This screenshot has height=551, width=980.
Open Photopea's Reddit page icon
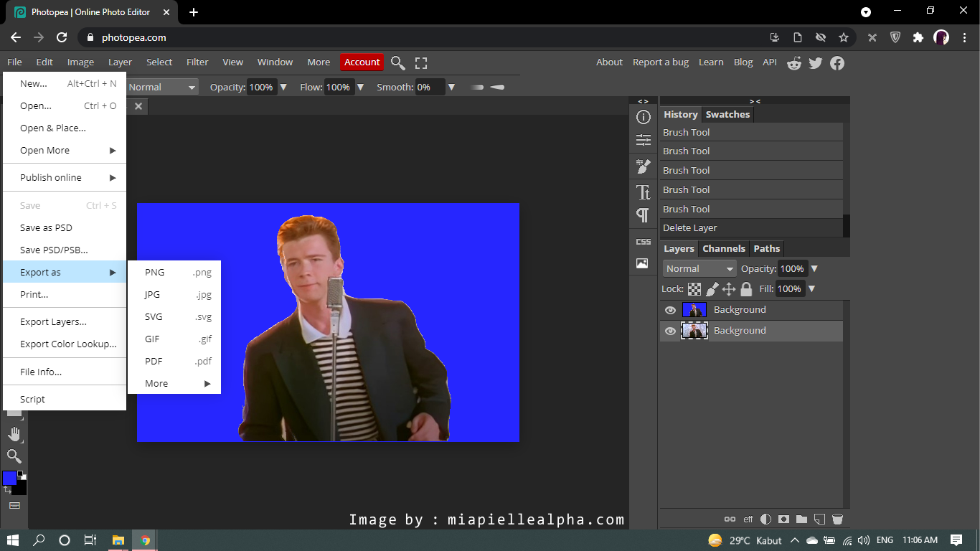click(794, 63)
